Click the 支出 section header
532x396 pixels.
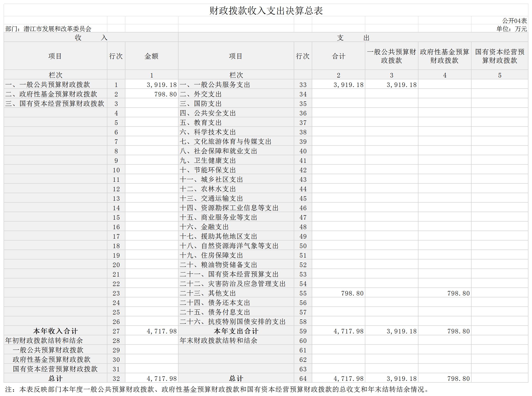coord(353,38)
